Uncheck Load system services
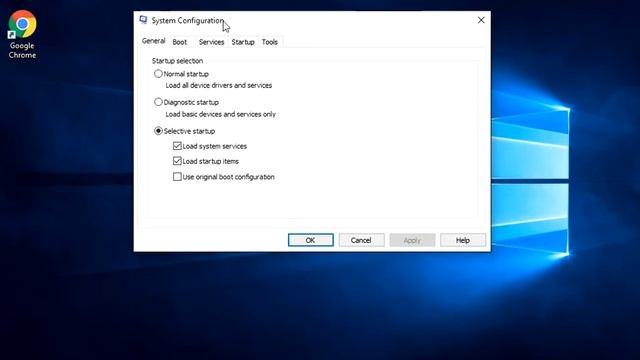Screen dimensions: 640x360 point(177,146)
